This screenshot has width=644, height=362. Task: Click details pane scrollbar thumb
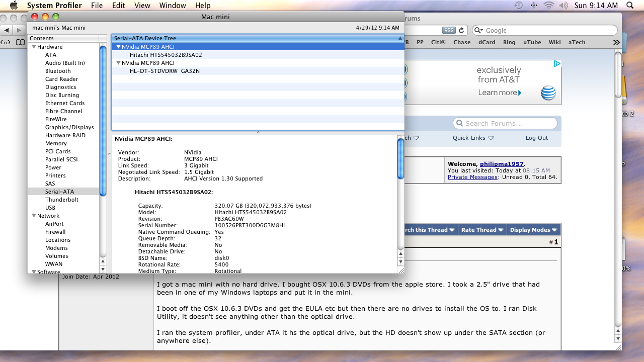[401, 158]
